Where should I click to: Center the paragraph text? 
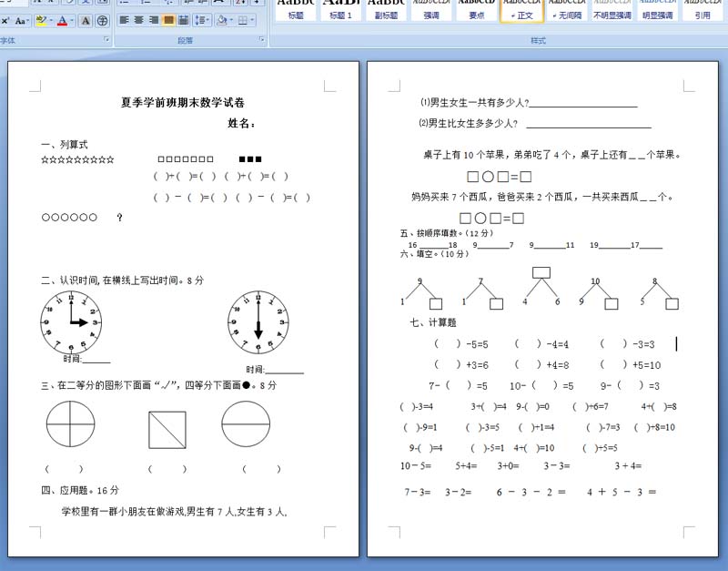pos(139,20)
